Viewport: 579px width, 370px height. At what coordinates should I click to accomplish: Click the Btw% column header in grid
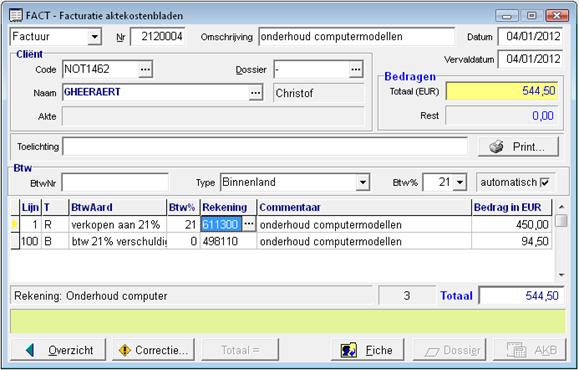click(x=183, y=207)
